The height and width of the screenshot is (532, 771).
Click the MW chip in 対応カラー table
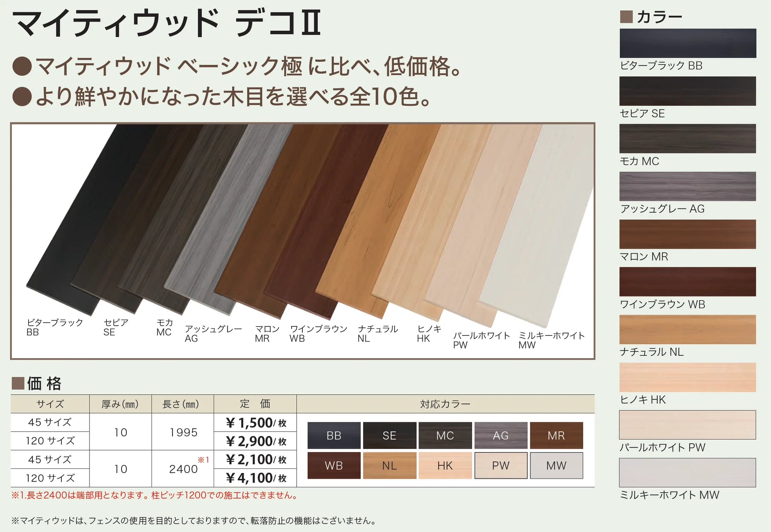pos(556,466)
